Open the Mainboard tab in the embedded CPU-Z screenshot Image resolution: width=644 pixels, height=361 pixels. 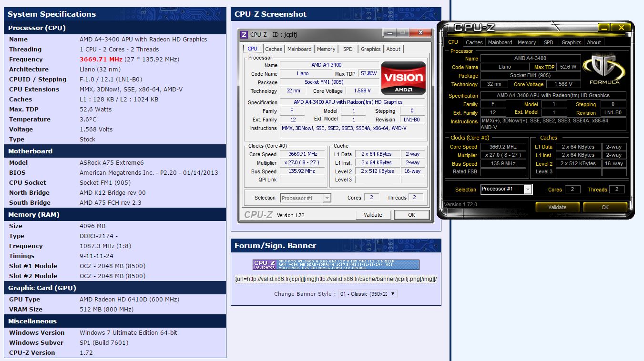(299, 49)
